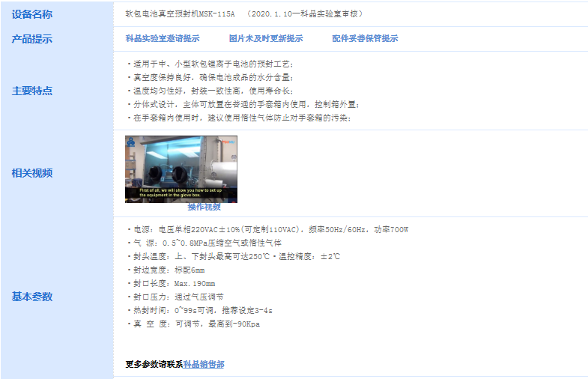588x379 pixels.
Task: Open the 配件妥善保管提示 link
Action: click(x=365, y=38)
